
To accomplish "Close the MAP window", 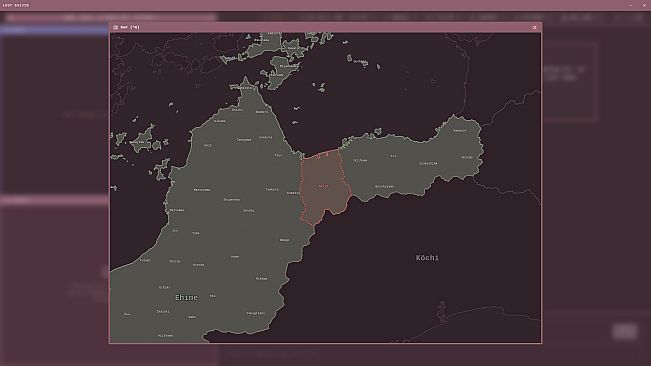I will click(534, 27).
